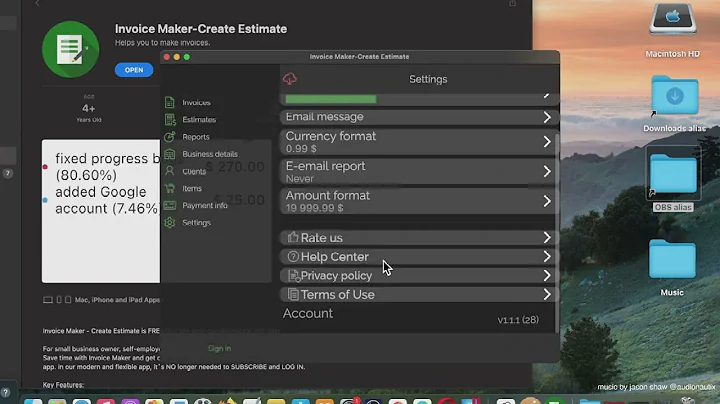Viewport: 720px width, 404px height.
Task: Click the green progress bar in Settings
Action: point(331,99)
